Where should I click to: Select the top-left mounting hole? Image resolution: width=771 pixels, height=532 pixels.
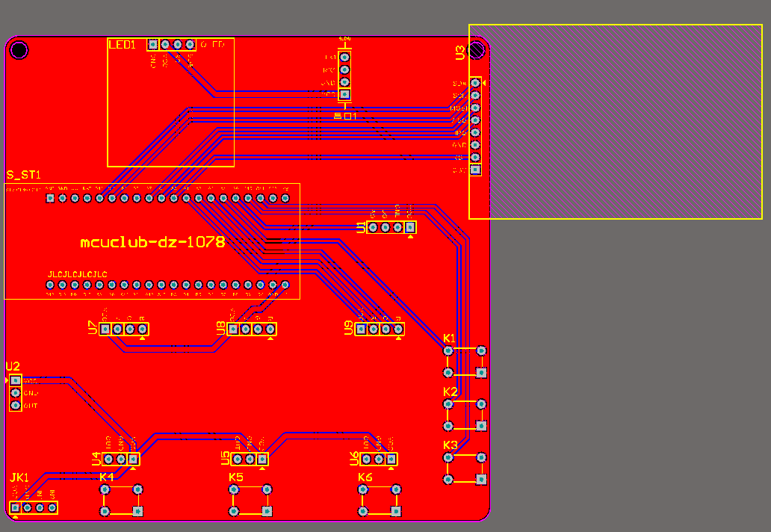pos(19,49)
